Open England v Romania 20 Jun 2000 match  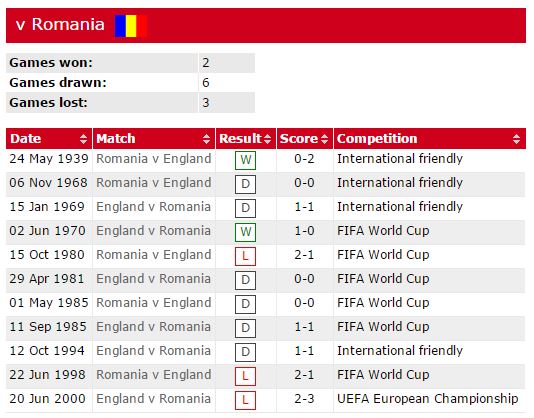pos(153,399)
